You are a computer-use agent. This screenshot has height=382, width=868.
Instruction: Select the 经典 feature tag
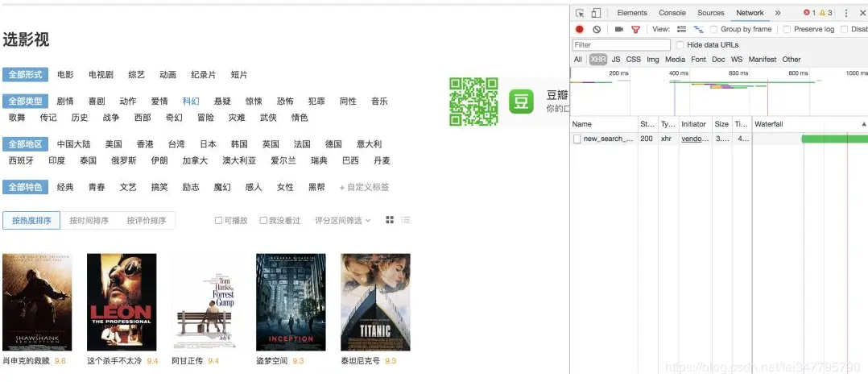pos(65,188)
